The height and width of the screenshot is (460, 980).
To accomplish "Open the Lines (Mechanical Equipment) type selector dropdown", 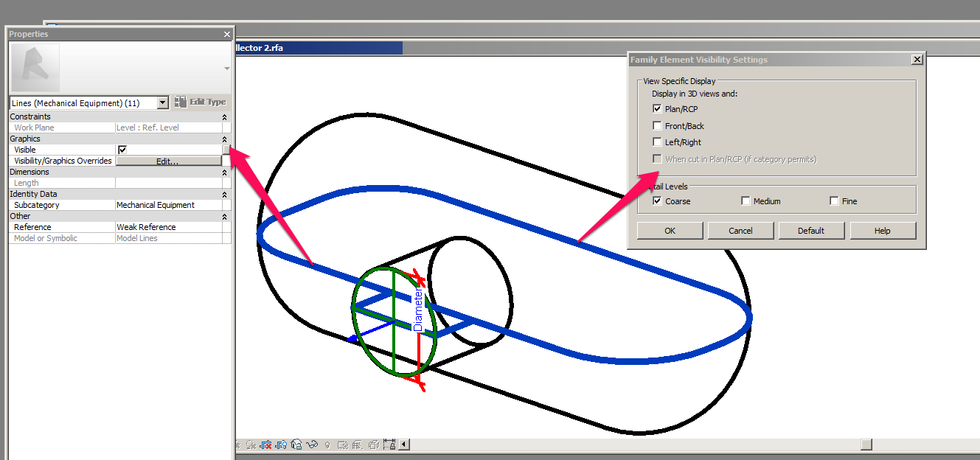I will click(x=162, y=102).
